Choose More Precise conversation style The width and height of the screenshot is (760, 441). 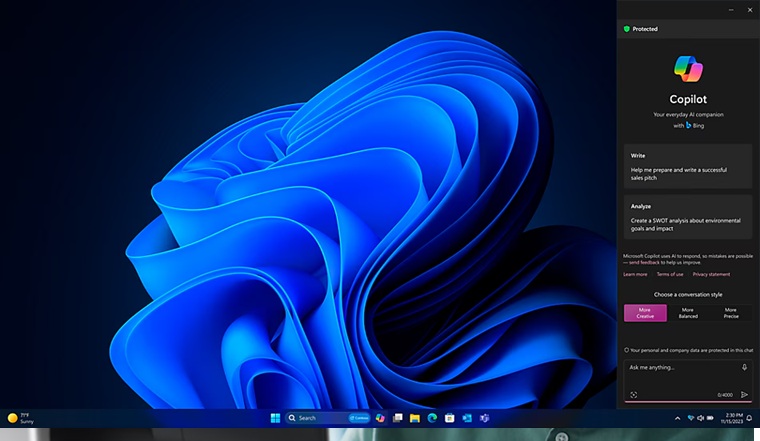click(731, 313)
